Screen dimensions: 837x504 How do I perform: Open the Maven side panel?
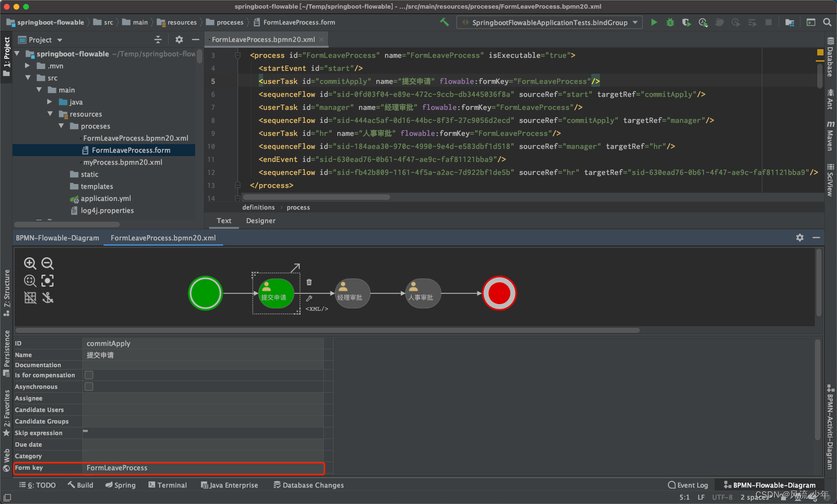830,136
